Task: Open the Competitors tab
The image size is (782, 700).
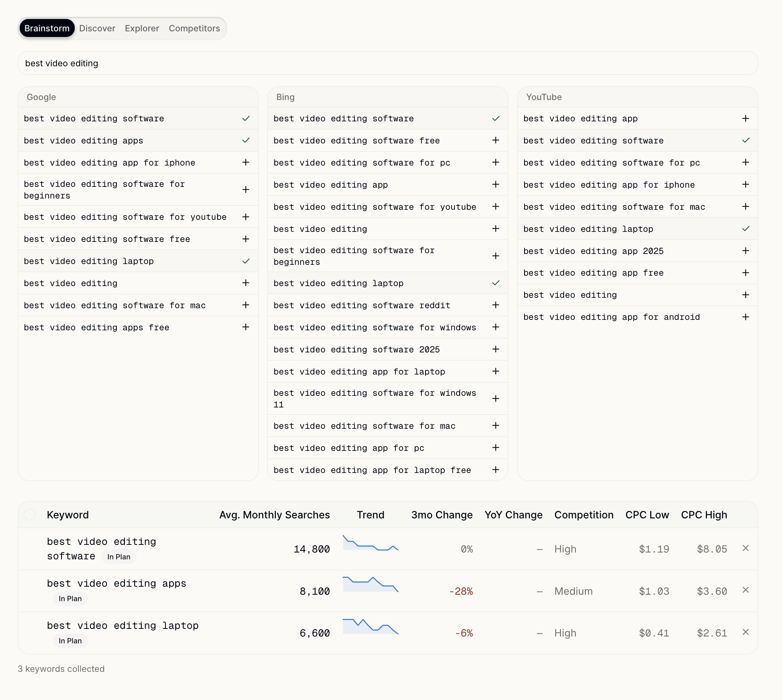Action: 194,28
